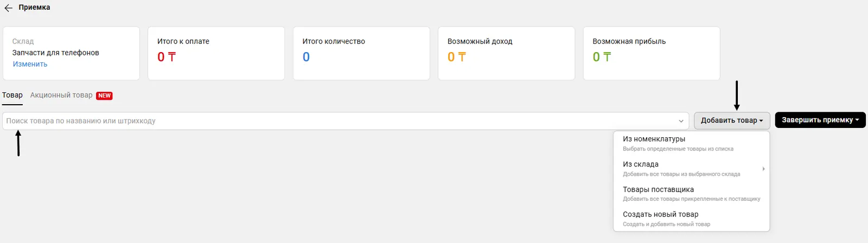Click the orange tenge value under Возможный доход

coord(456,57)
